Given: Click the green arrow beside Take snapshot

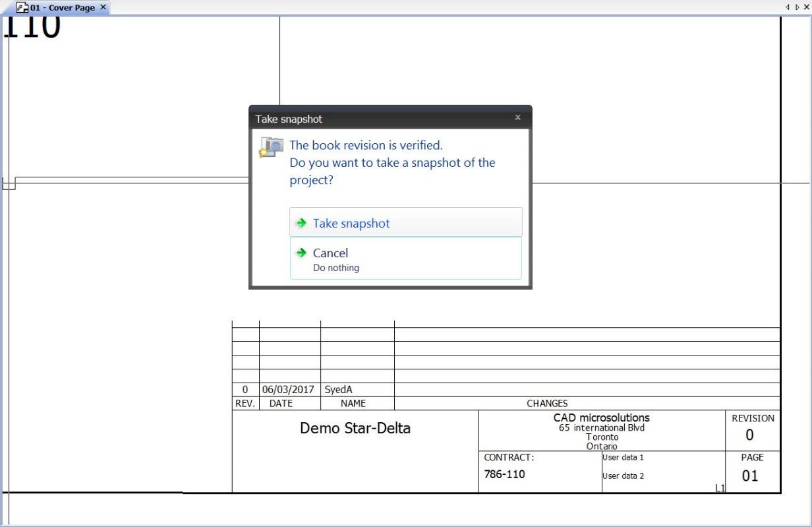Looking at the screenshot, I should pyautogui.click(x=301, y=223).
